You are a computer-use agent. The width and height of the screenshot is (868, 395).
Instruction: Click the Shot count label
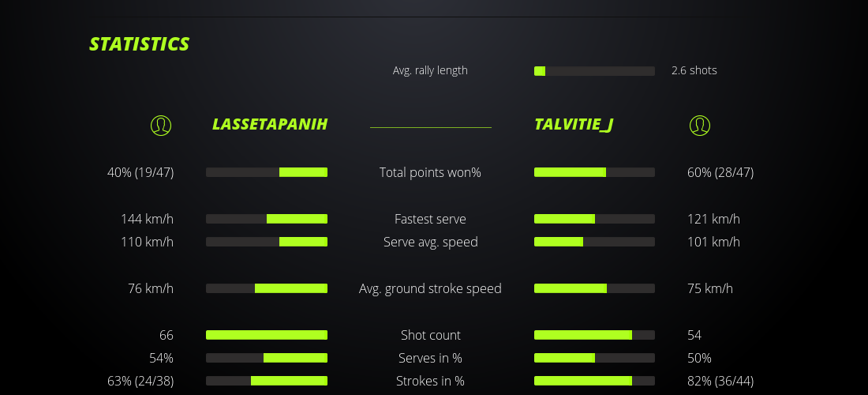tap(430, 335)
